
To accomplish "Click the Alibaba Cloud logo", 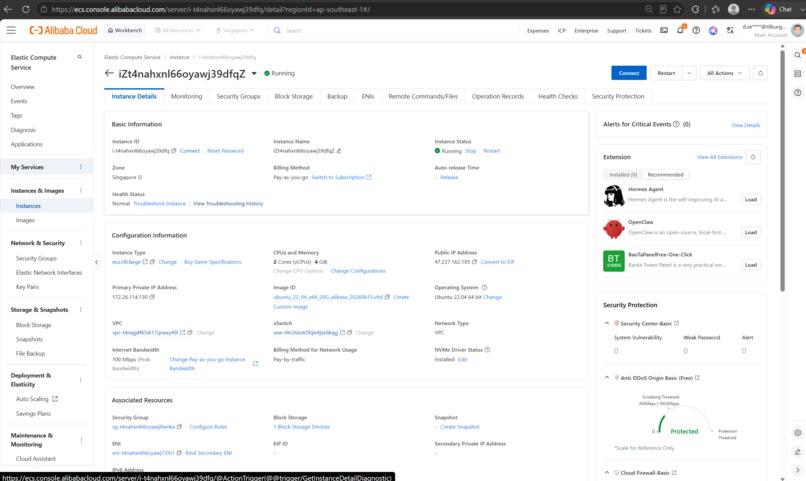I will coord(63,30).
